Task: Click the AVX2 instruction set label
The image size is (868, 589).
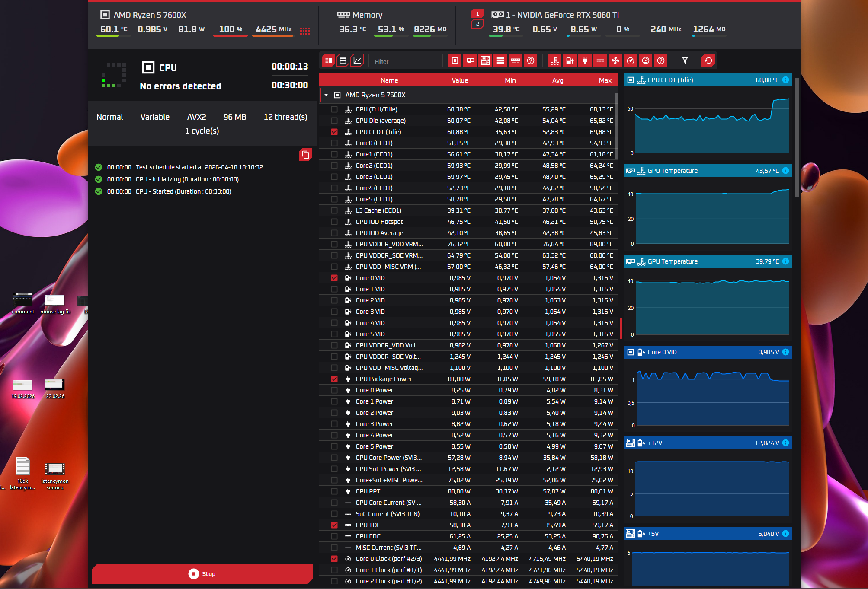Action: 196,117
